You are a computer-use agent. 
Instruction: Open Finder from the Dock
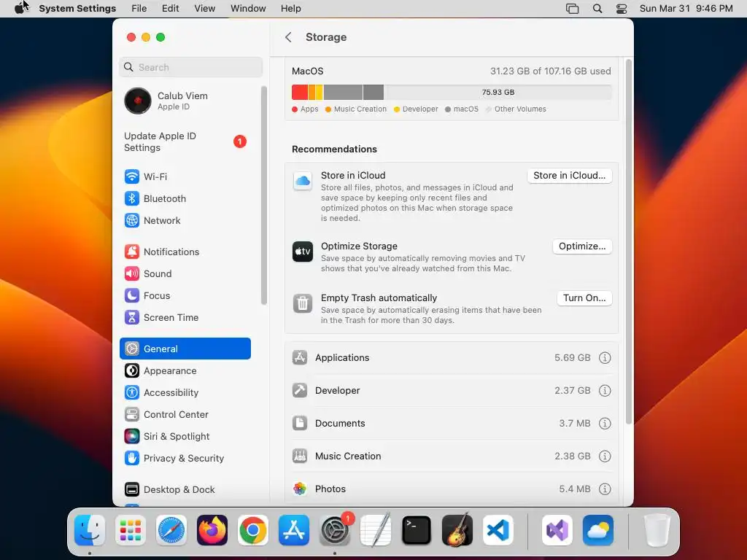[x=90, y=530]
